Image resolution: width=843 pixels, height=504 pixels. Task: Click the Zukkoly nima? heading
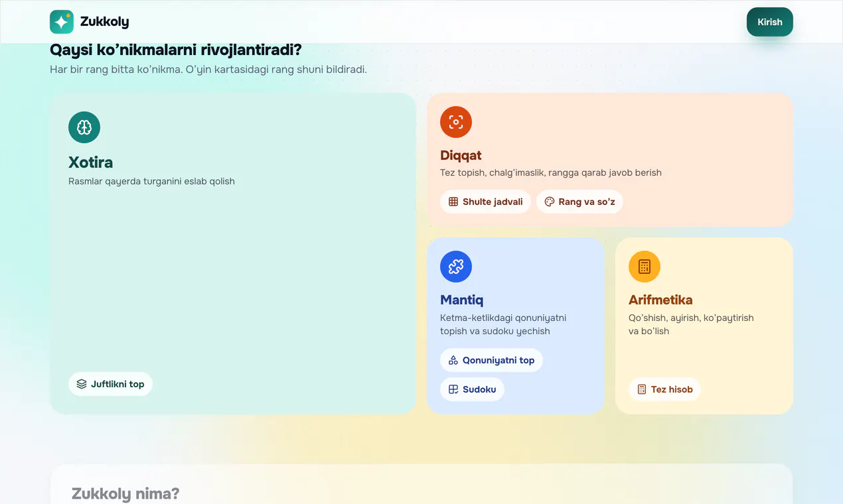tap(125, 493)
